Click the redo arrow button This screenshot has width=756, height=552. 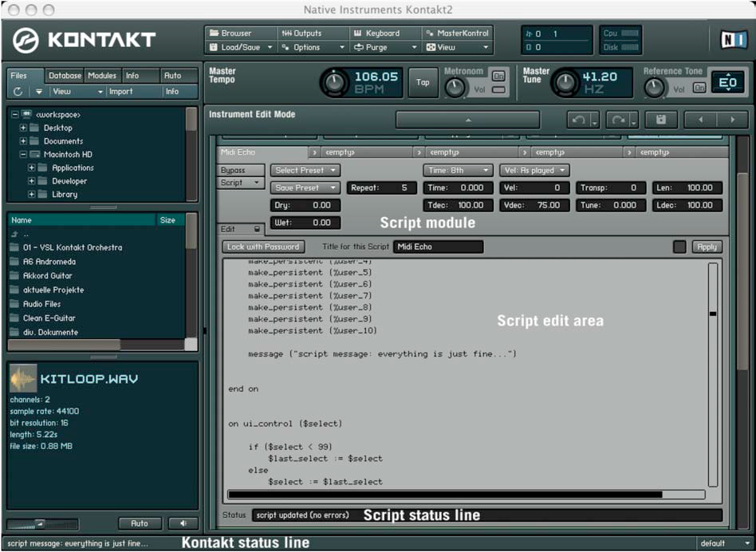(617, 120)
